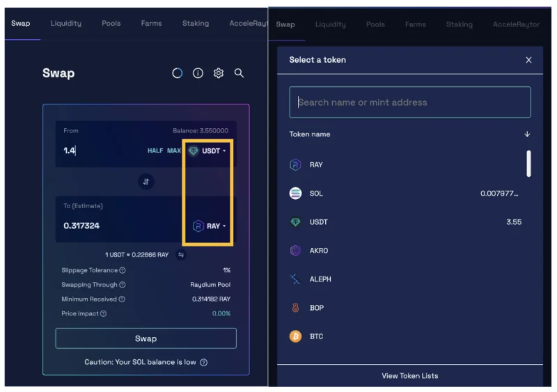Click the search magnifier icon in Swap header
Viewport: 557px width, 392px height.
tap(239, 73)
